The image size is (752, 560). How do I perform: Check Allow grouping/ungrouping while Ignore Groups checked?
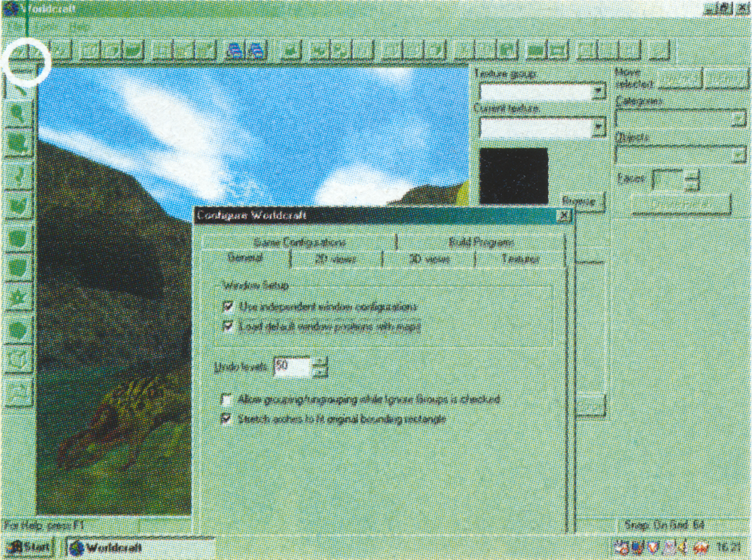click(226, 399)
